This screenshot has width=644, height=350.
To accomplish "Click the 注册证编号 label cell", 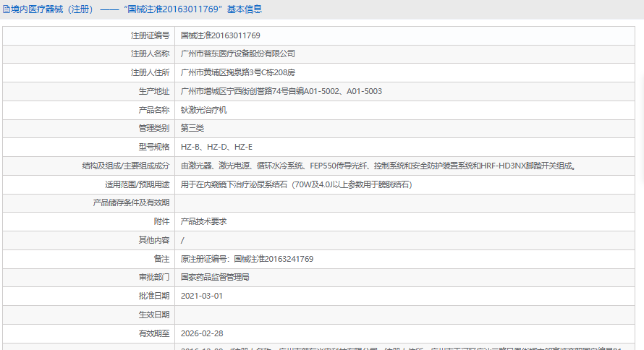I will [151, 35].
